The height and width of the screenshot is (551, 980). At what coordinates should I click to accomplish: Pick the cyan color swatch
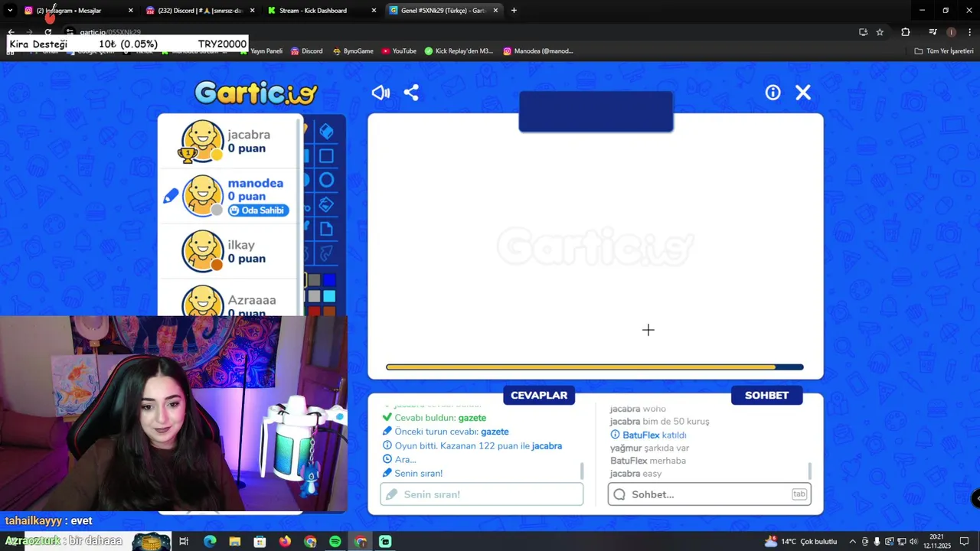click(329, 296)
